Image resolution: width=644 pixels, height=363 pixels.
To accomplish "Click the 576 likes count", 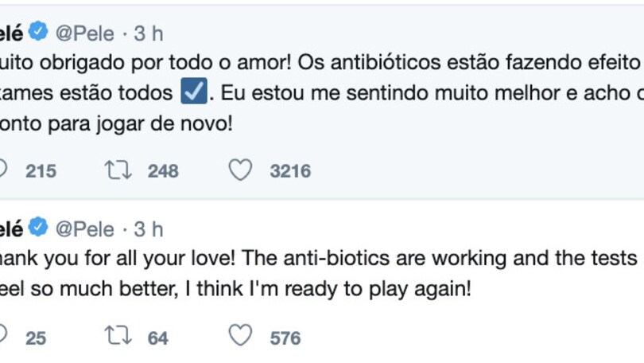I will click(x=285, y=338).
